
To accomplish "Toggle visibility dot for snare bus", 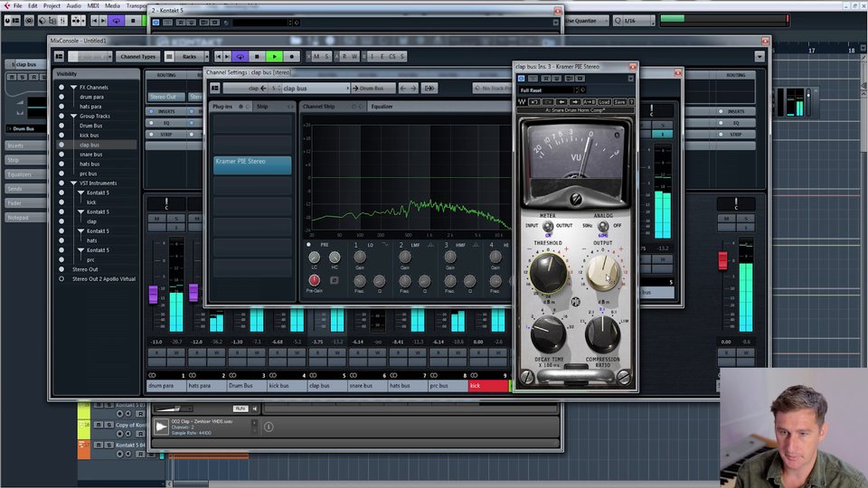I will (x=61, y=155).
